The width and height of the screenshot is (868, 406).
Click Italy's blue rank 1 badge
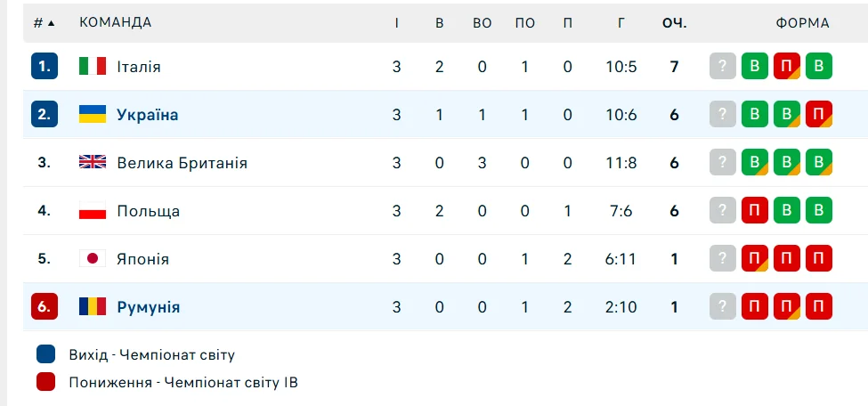pos(45,67)
